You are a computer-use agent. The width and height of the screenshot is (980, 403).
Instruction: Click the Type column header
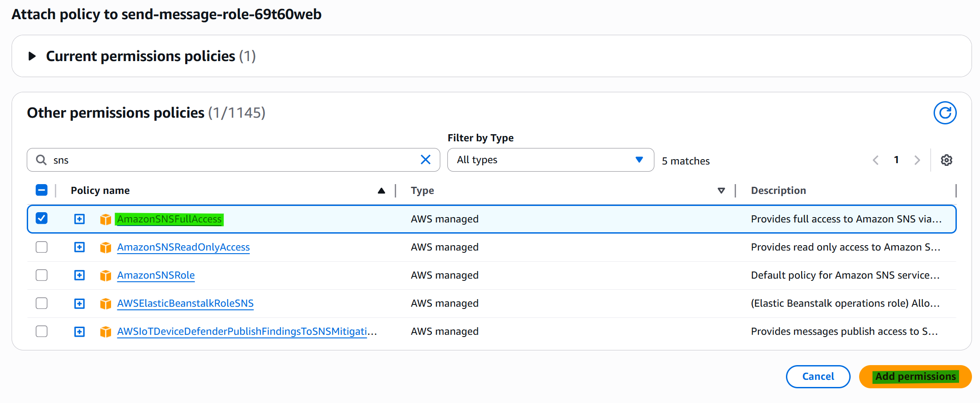click(422, 190)
